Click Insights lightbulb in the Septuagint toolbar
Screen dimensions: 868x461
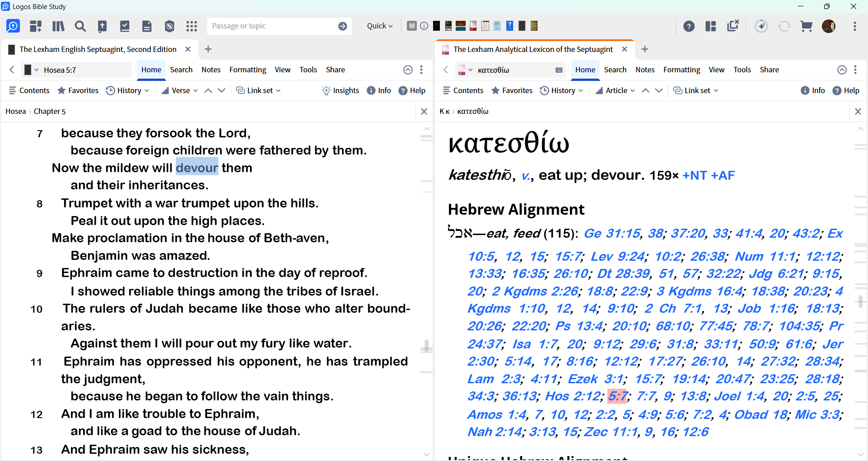(x=340, y=90)
